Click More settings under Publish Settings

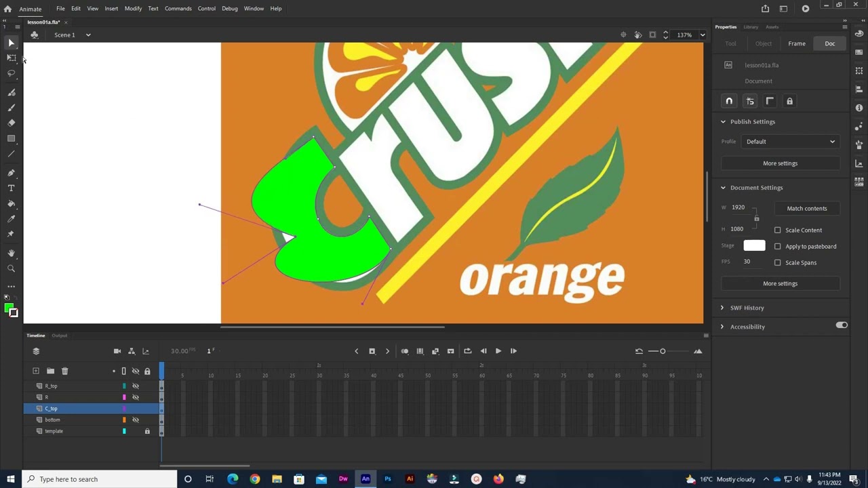[x=780, y=163]
